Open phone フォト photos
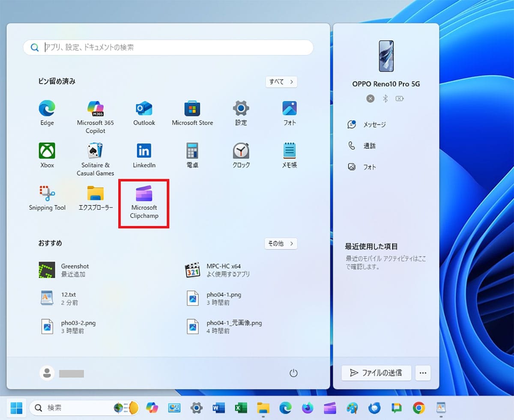The image size is (514, 420). click(362, 167)
